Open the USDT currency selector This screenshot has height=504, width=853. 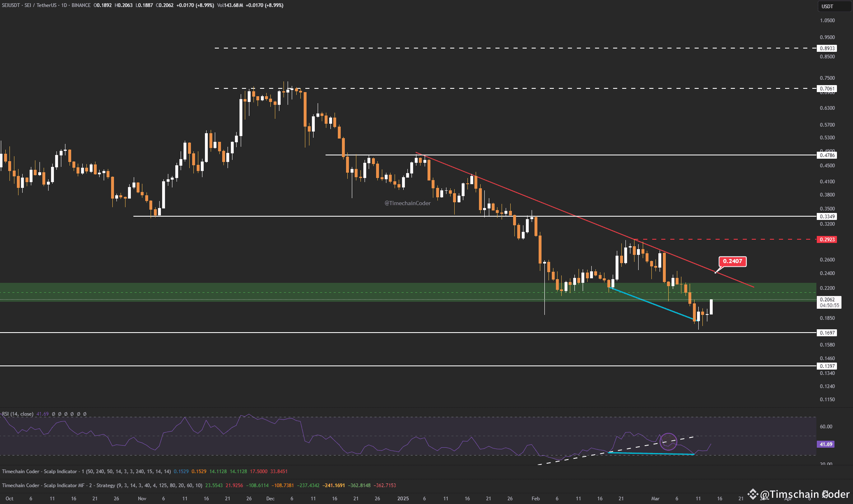[x=834, y=6]
